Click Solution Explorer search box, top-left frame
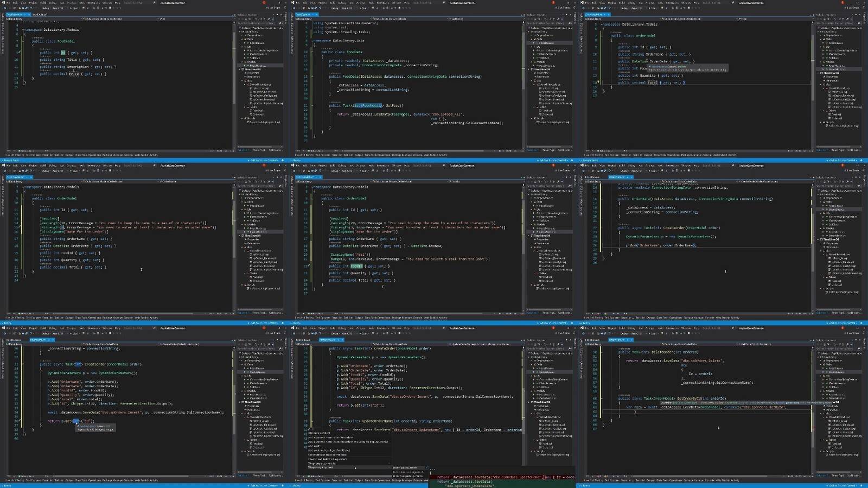The height and width of the screenshot is (488, 868). point(259,23)
